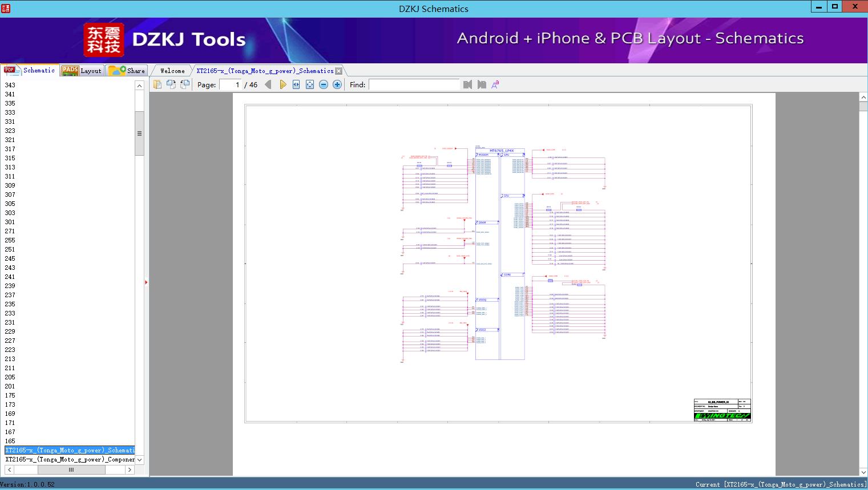Switch to the Welcome document tab

coord(172,71)
